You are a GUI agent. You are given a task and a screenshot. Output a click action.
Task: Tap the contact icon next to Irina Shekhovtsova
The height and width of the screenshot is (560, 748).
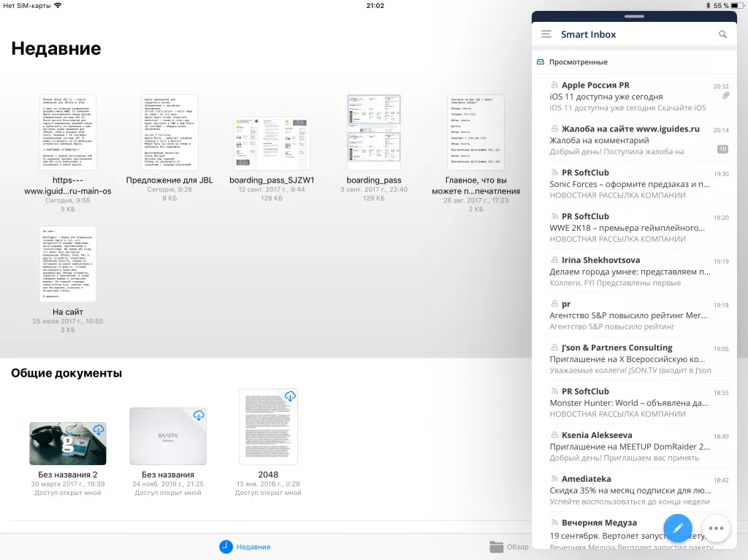tap(553, 259)
